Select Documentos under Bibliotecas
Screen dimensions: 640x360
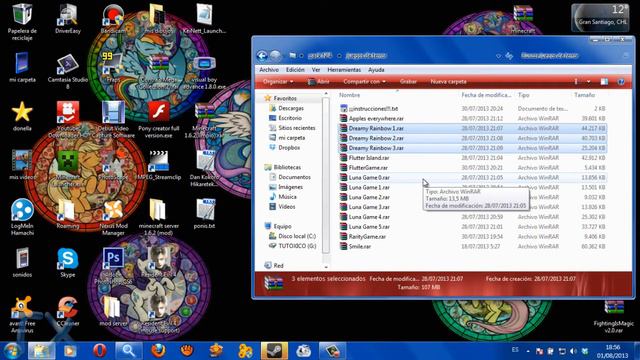click(294, 177)
